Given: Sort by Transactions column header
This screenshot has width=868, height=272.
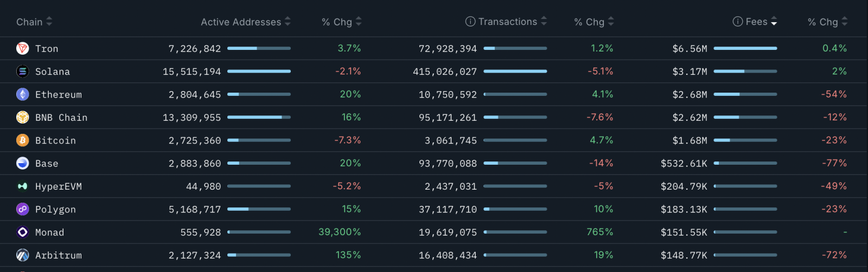Looking at the screenshot, I should click(508, 22).
